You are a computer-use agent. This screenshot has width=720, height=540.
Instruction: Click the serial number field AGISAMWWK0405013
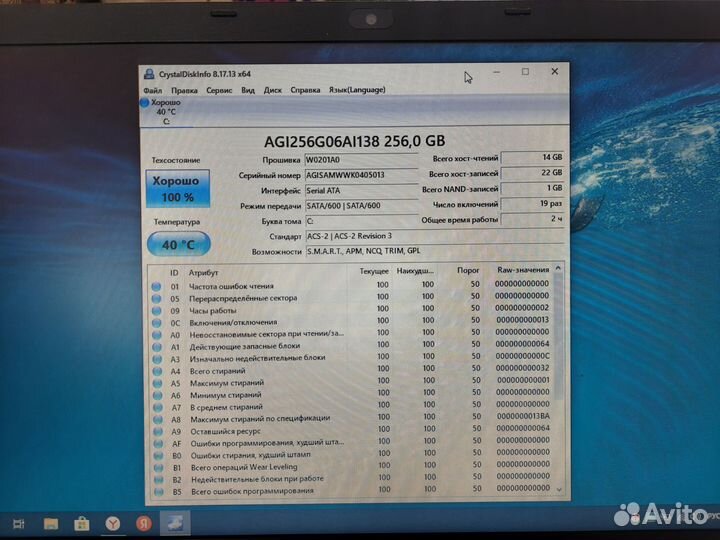pyautogui.click(x=361, y=175)
